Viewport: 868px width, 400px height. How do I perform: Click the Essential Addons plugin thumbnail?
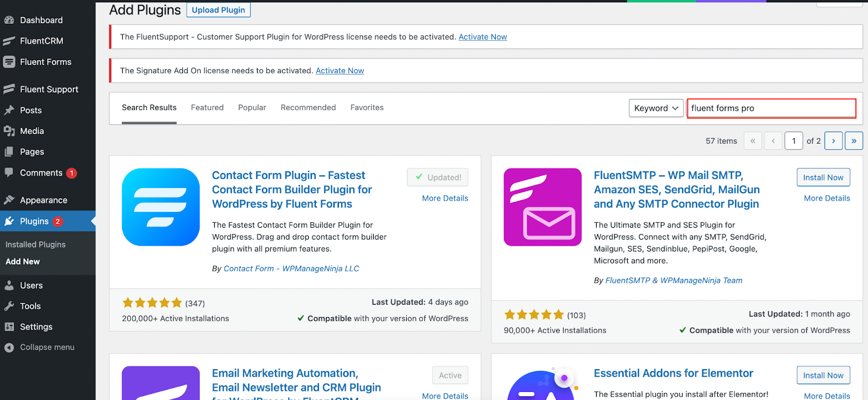click(542, 383)
